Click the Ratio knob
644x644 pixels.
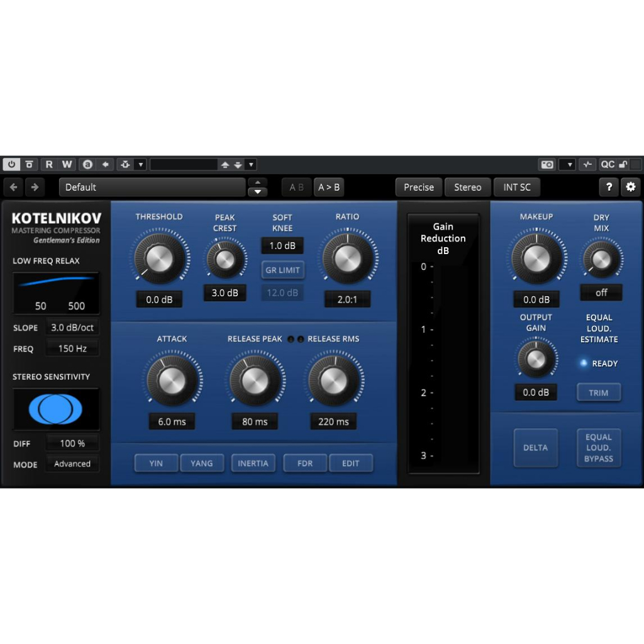347,258
